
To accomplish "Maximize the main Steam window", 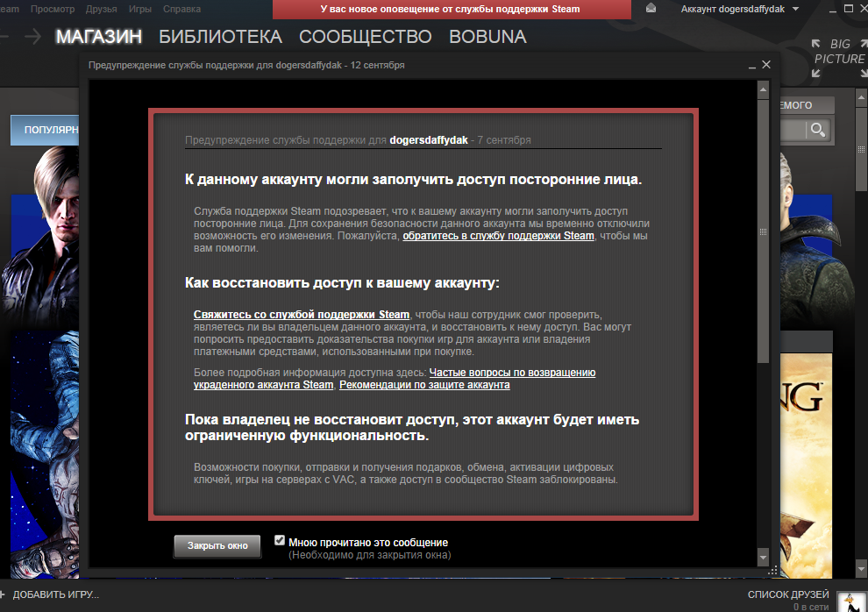I will pyautogui.click(x=848, y=8).
